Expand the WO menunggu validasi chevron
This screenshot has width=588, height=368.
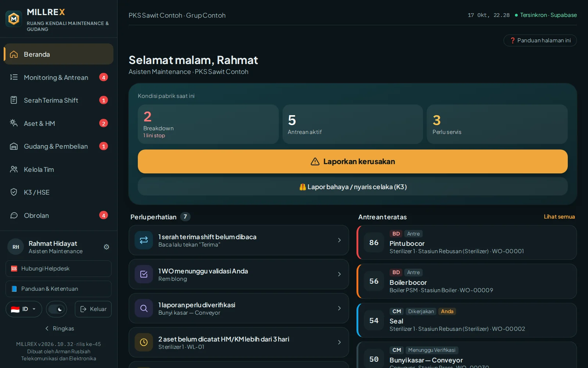coord(339,274)
